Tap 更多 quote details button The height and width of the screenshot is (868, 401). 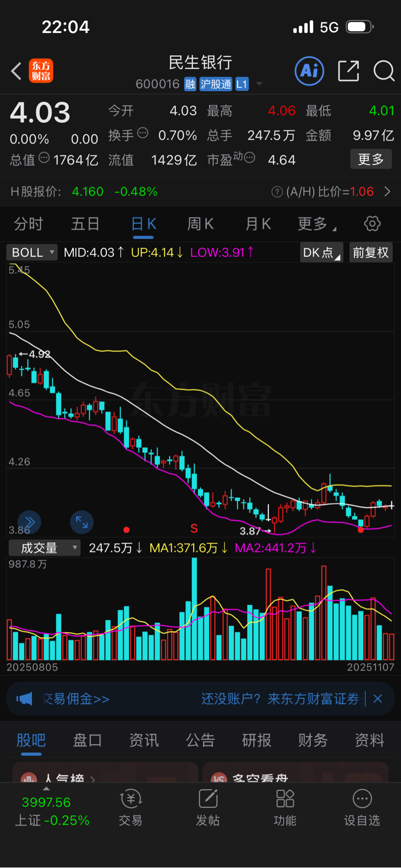371,159
